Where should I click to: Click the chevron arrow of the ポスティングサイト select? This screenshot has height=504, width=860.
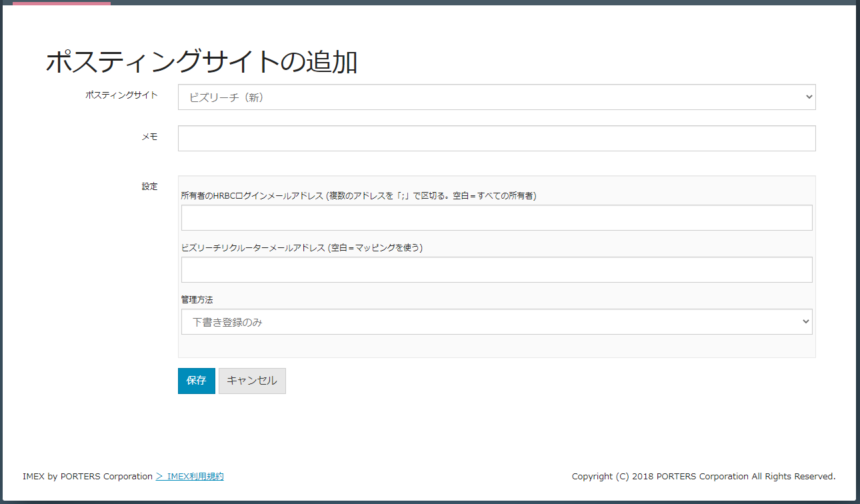point(809,97)
